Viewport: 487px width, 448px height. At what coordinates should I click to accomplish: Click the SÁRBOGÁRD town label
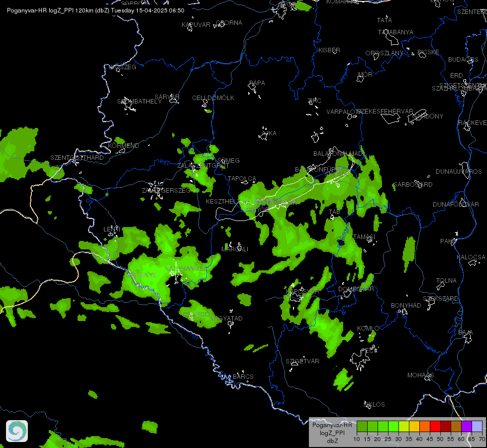pyautogui.click(x=413, y=185)
